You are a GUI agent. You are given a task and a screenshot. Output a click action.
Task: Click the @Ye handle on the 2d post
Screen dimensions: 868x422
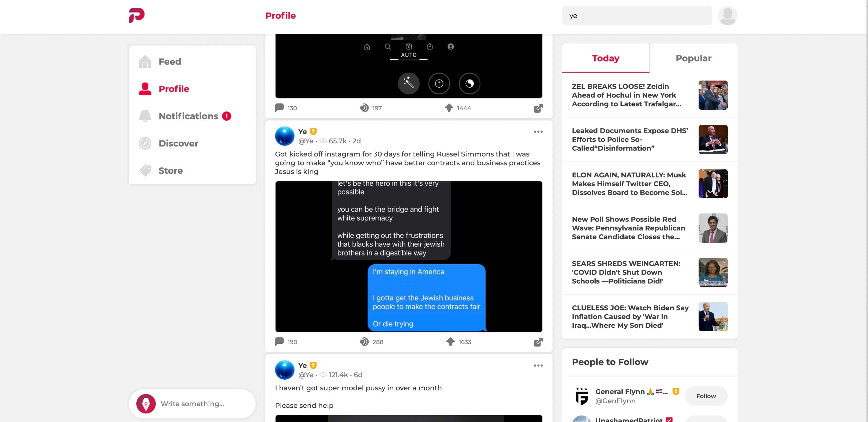pos(306,141)
